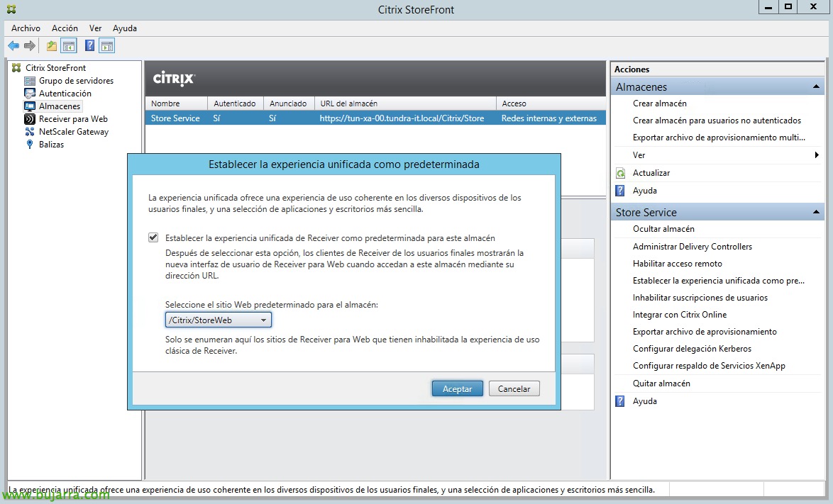Viewport: 833px width, 504px height.
Task: Uncheck the unified Receiver experience checkbox
Action: (153, 237)
